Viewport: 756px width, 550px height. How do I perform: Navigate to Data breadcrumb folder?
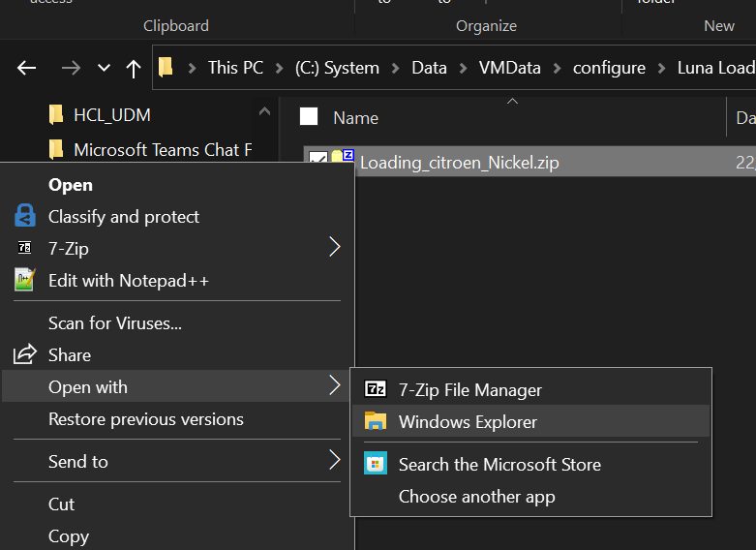pos(429,68)
